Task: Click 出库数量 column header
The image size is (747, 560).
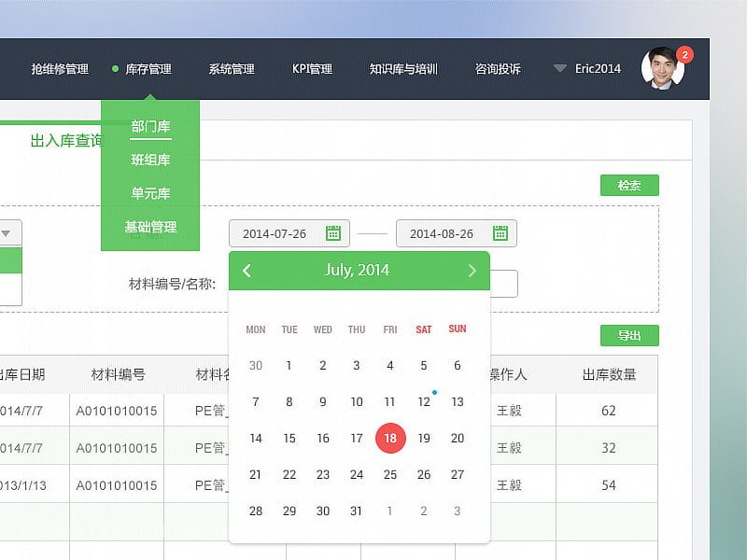Action: (609, 375)
